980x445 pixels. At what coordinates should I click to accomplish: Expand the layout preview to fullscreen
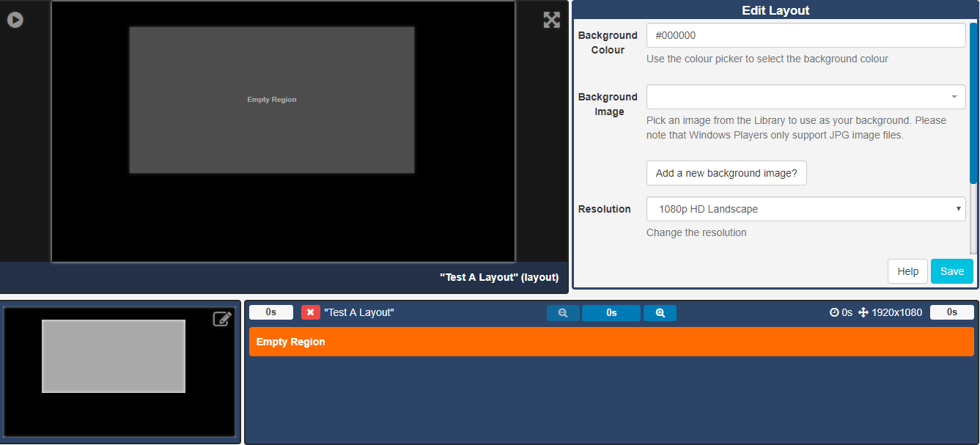(x=551, y=20)
